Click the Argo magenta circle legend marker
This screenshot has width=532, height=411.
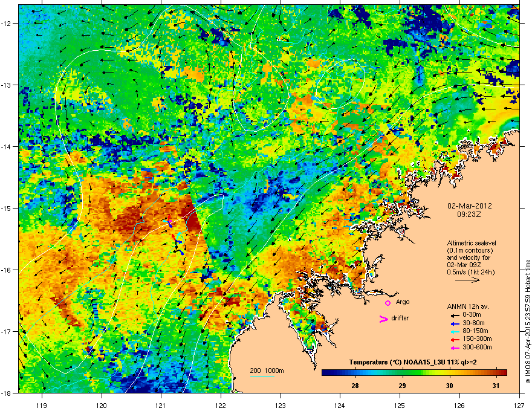click(x=388, y=303)
